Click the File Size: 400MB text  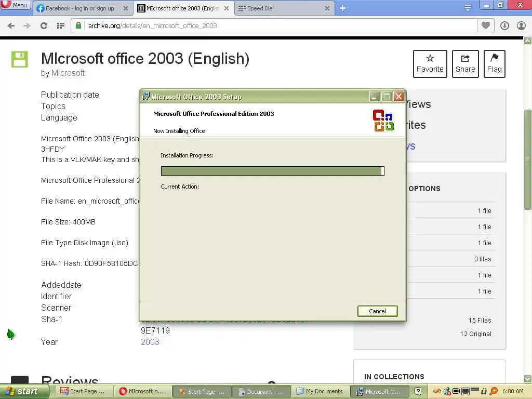68,222
